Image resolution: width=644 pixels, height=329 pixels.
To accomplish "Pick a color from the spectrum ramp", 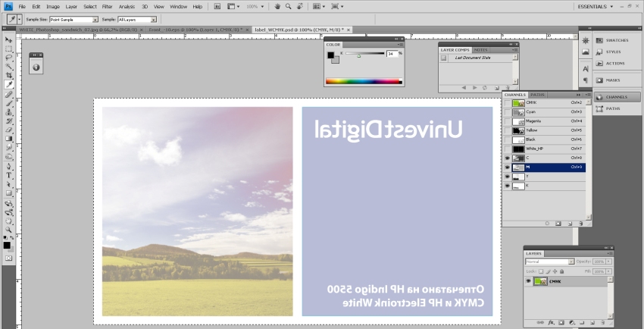I will [364, 81].
